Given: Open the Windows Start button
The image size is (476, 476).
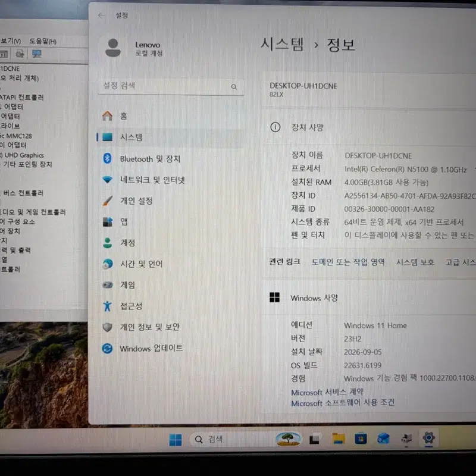Looking at the screenshot, I should 176,440.
